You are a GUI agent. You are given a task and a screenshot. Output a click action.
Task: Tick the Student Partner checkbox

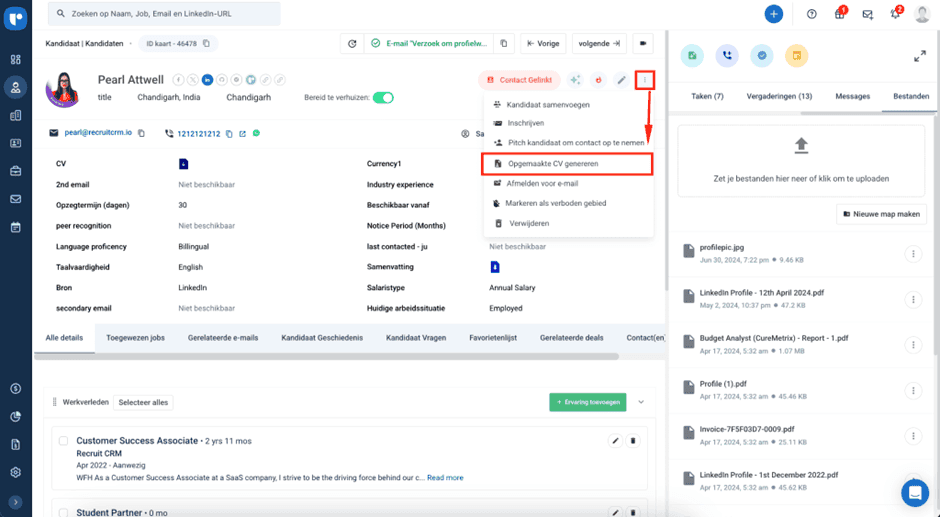pos(64,512)
